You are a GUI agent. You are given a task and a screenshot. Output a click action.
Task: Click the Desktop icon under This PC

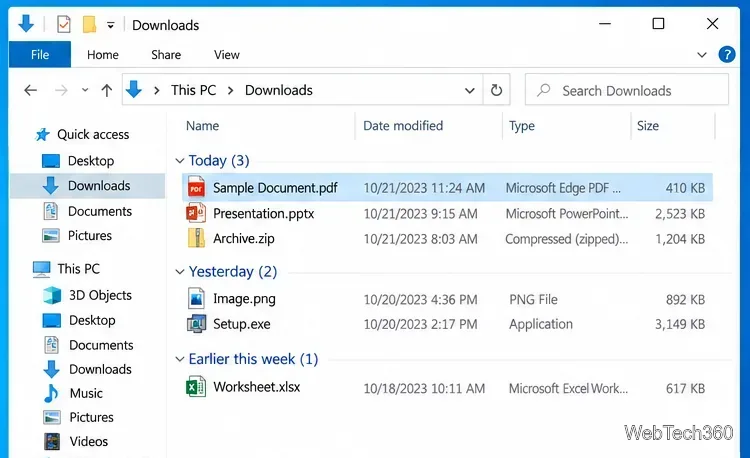[x=52, y=320]
